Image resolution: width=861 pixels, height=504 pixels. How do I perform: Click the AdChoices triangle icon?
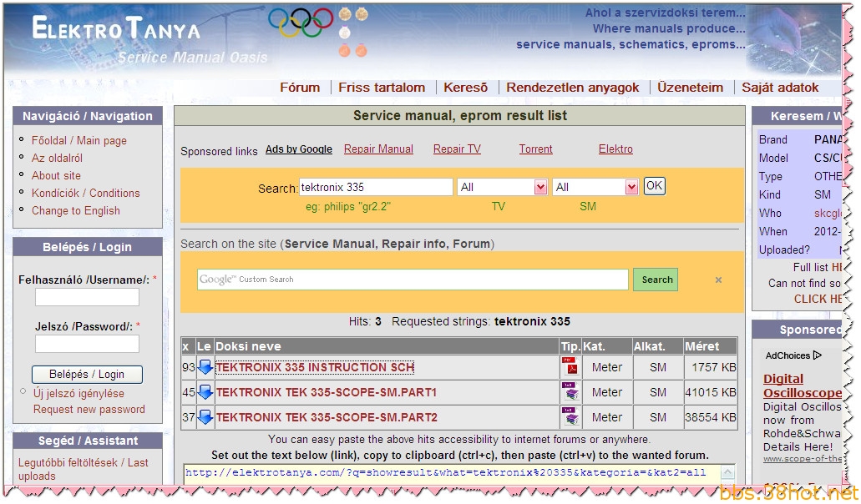(817, 355)
